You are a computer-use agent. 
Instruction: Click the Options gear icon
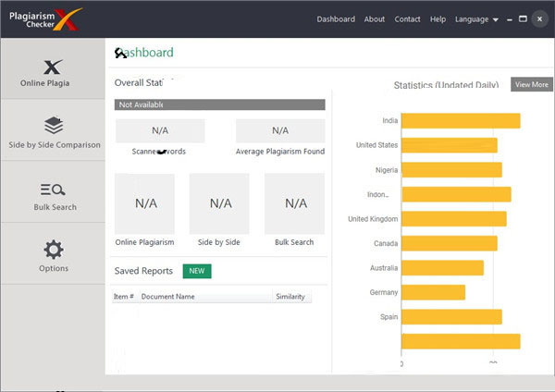point(53,250)
